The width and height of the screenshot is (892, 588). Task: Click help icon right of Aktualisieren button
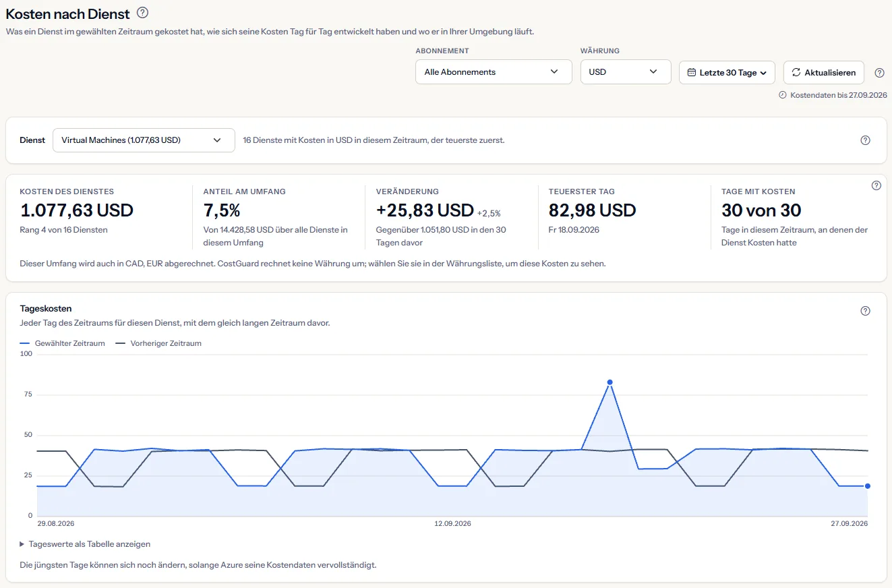[879, 73]
